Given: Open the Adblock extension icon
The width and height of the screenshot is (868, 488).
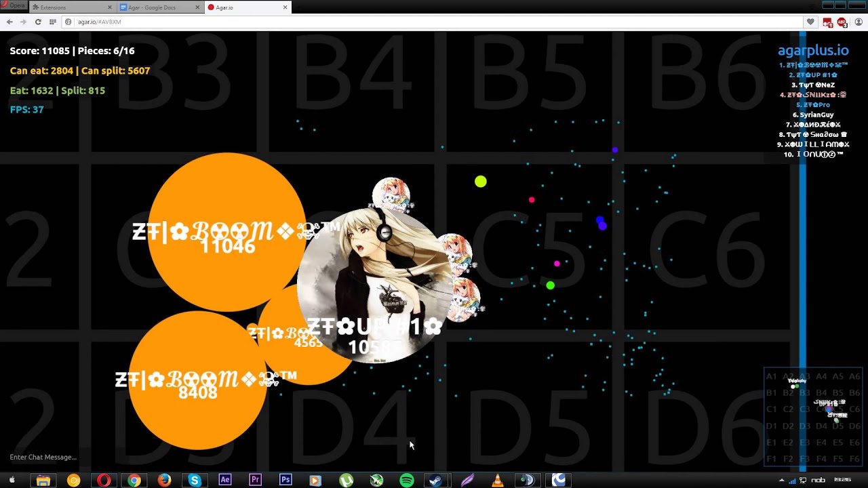Looking at the screenshot, I should [842, 22].
